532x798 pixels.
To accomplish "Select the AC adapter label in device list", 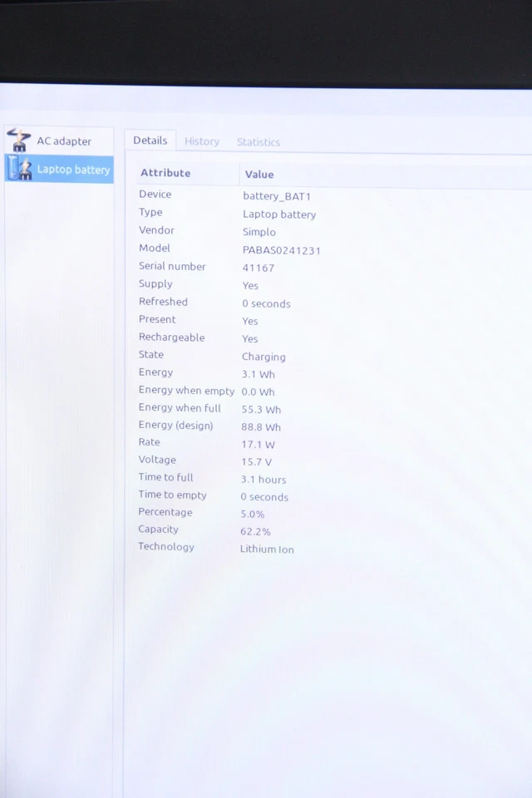I will (x=64, y=141).
